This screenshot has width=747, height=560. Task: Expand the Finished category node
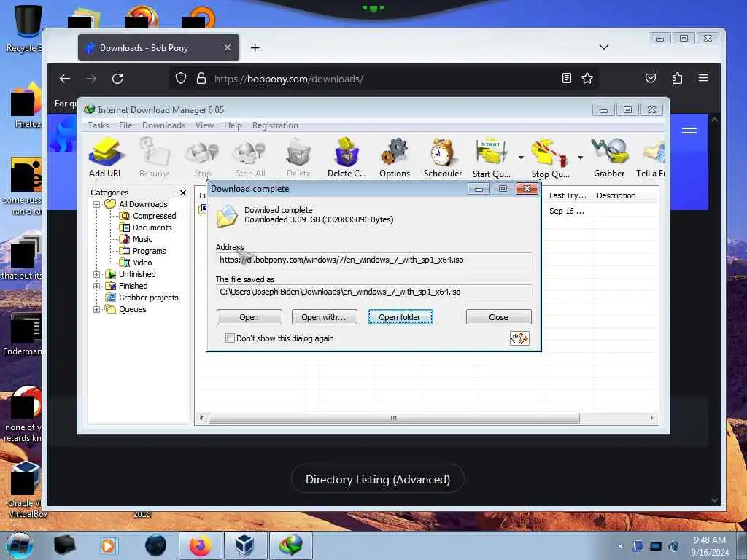tap(97, 286)
